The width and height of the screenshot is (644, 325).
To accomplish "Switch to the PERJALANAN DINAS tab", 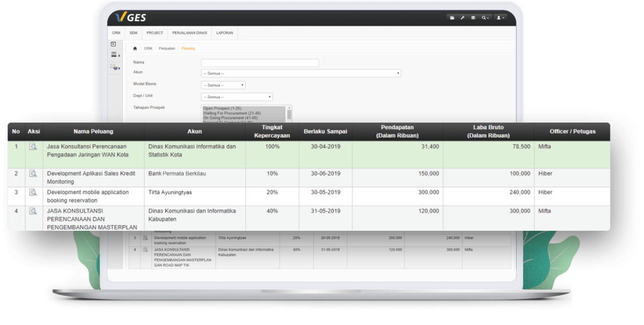I will [189, 32].
